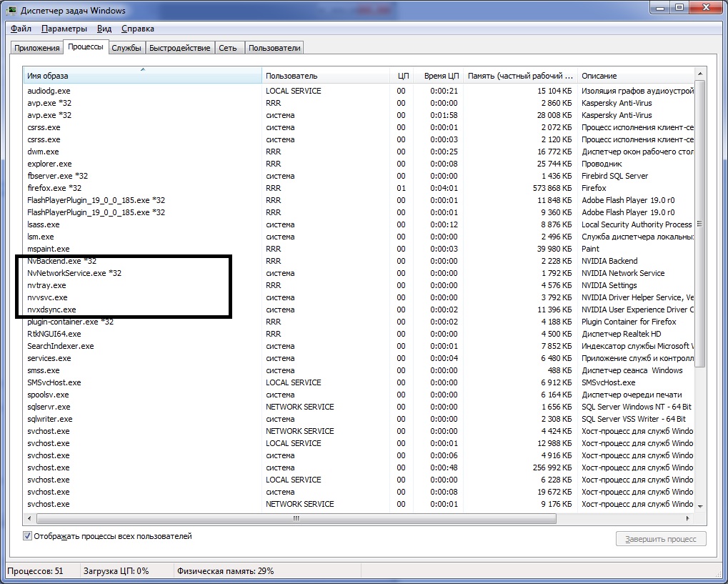Screen dimensions: 728x584
Task: Select the NvNetworkService.exe *32 process
Action: pos(359,273)
